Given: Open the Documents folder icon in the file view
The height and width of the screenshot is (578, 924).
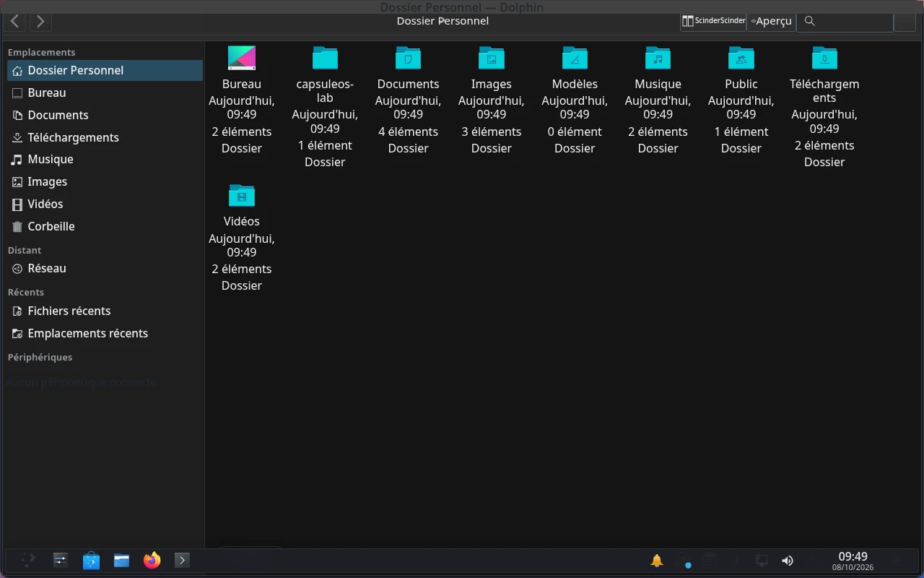Looking at the screenshot, I should point(408,58).
